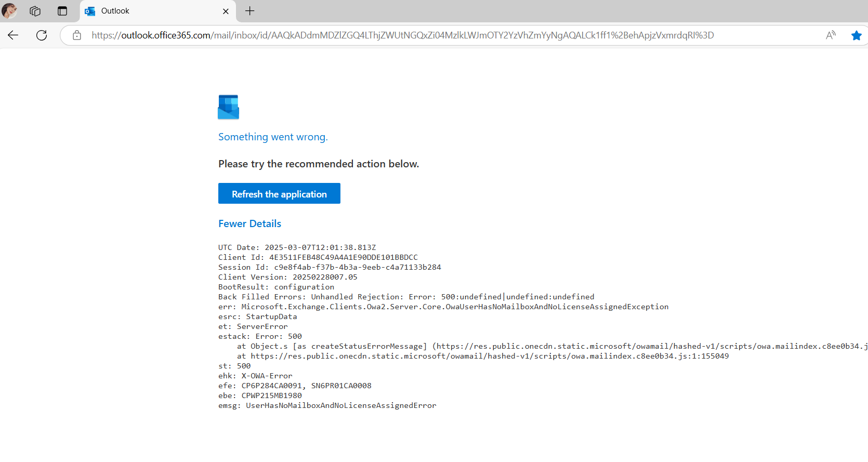Click the err OwaUserHasNoMailbox exception line
Viewport: 868px width, 462px height.
(x=443, y=307)
